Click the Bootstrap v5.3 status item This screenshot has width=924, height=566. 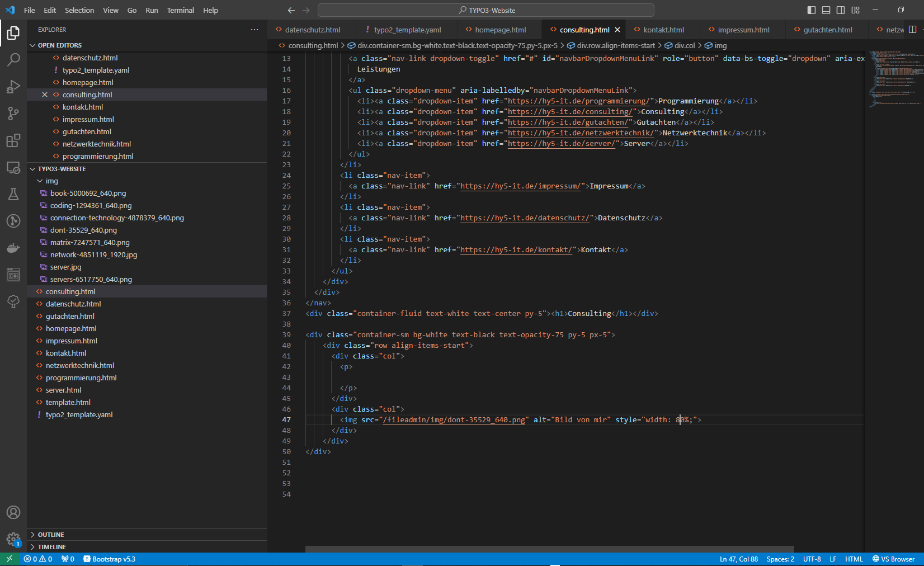(x=109, y=559)
